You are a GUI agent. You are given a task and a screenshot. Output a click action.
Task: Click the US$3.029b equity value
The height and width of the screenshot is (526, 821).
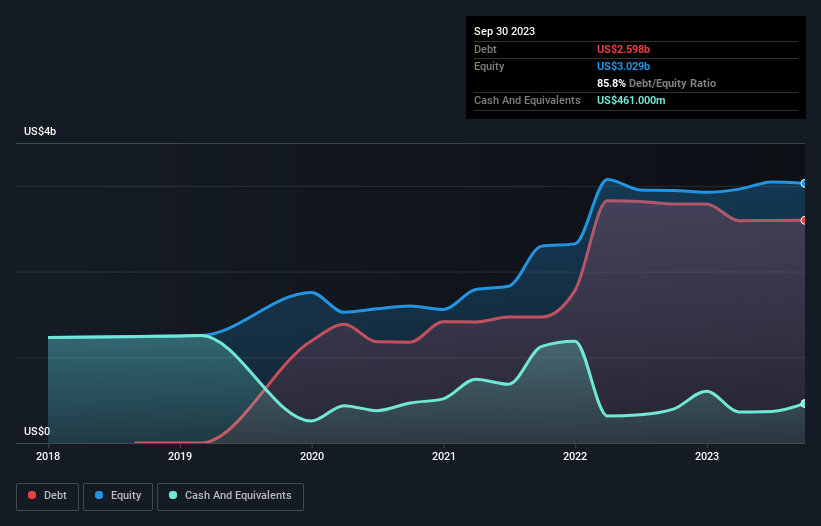pyautogui.click(x=623, y=66)
